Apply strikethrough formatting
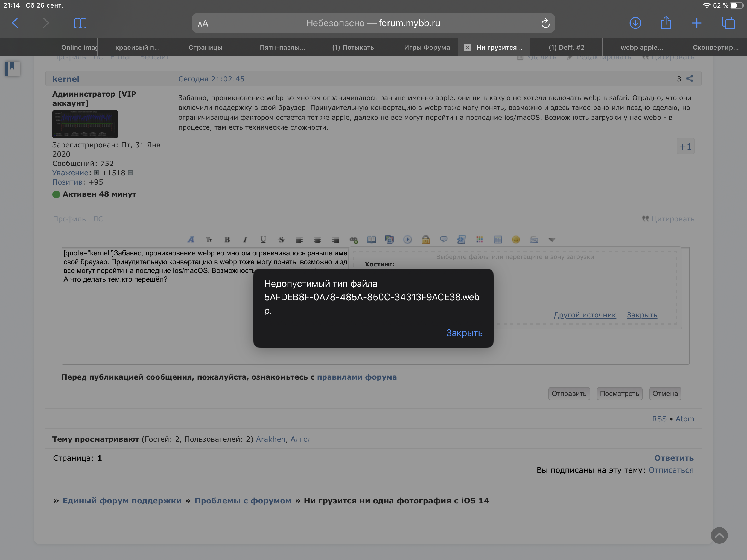 (x=281, y=240)
